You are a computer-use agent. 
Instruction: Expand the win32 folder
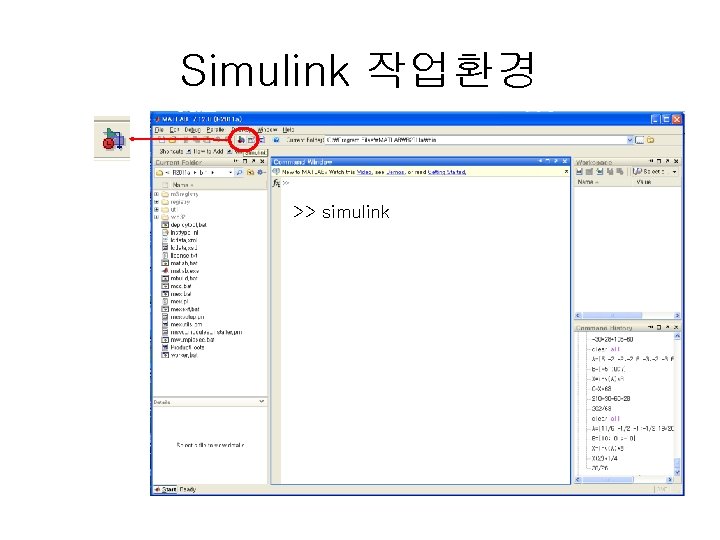point(157,217)
